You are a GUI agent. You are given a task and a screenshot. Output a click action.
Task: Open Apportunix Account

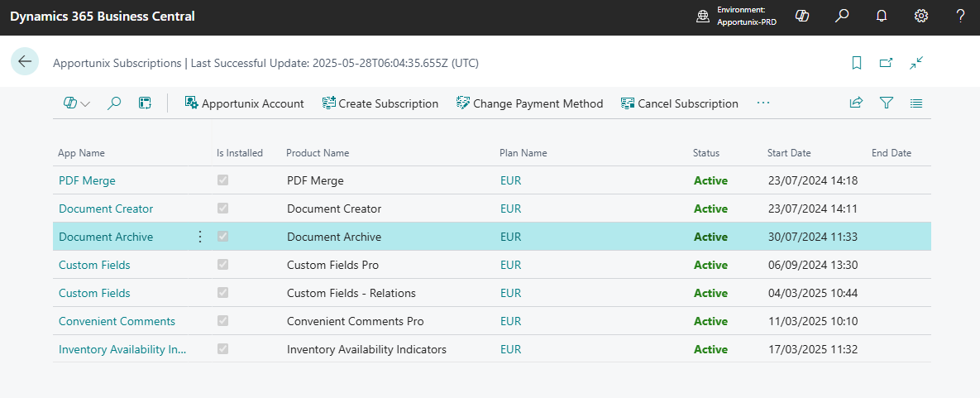pyautogui.click(x=244, y=103)
